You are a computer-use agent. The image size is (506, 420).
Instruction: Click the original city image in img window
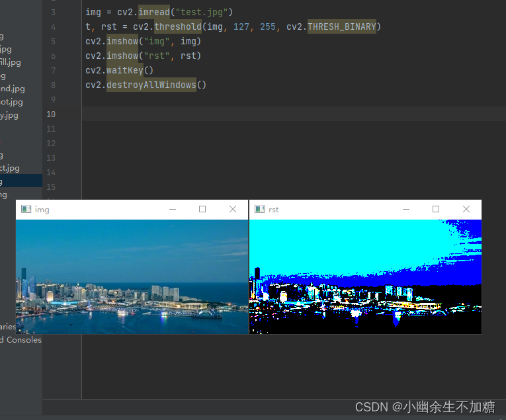coord(132,276)
